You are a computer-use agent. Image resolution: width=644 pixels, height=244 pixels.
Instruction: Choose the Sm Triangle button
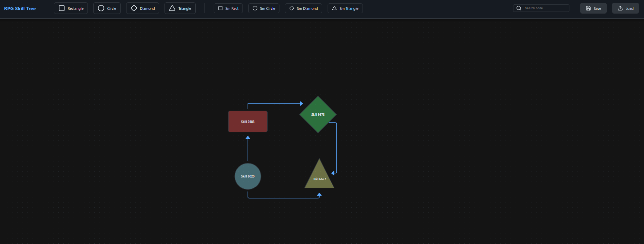[x=345, y=8]
